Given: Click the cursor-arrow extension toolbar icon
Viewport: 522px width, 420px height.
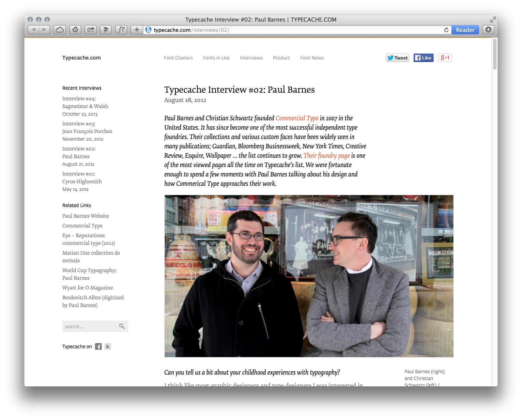Looking at the screenshot, I should 106,30.
